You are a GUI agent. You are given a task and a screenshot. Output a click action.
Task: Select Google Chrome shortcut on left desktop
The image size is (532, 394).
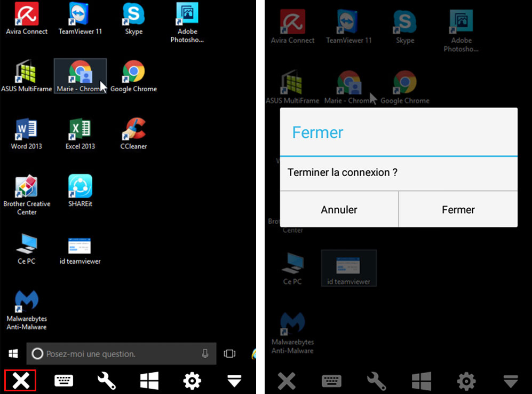click(x=134, y=76)
